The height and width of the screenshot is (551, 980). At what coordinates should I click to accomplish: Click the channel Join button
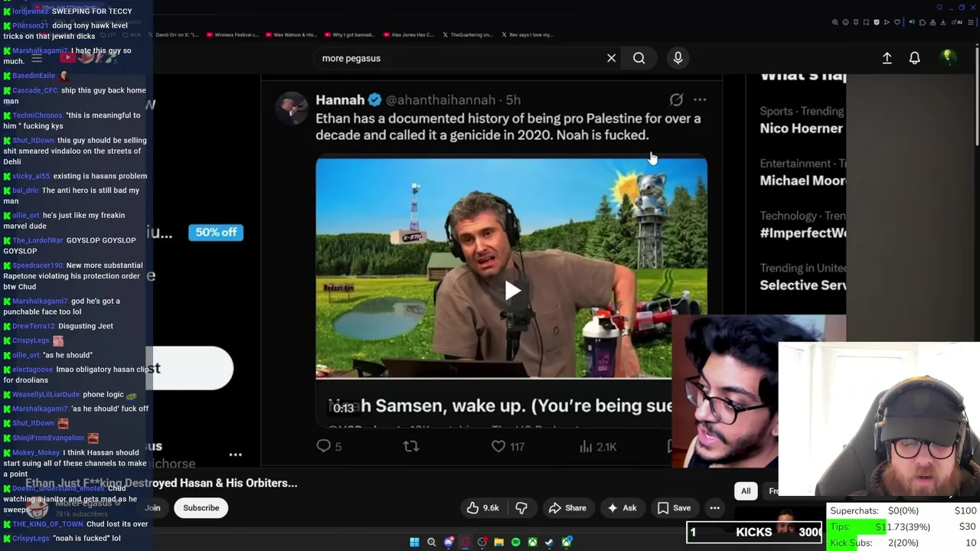pyautogui.click(x=153, y=507)
